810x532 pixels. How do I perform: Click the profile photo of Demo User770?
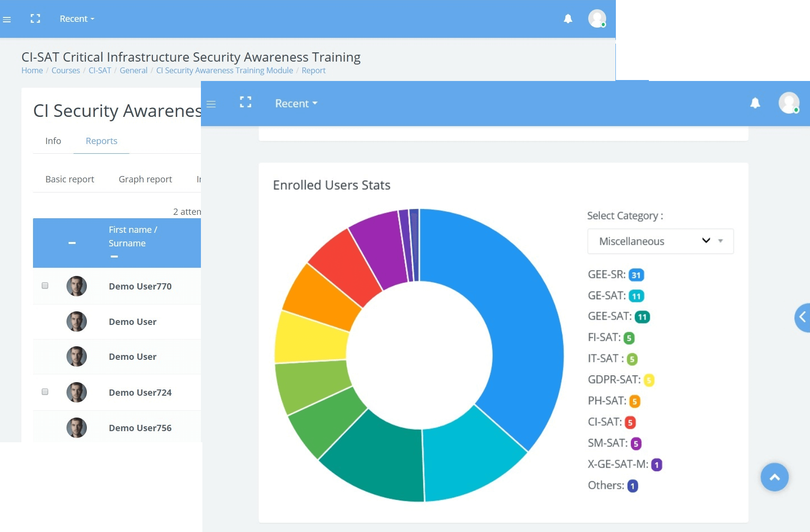[77, 286]
